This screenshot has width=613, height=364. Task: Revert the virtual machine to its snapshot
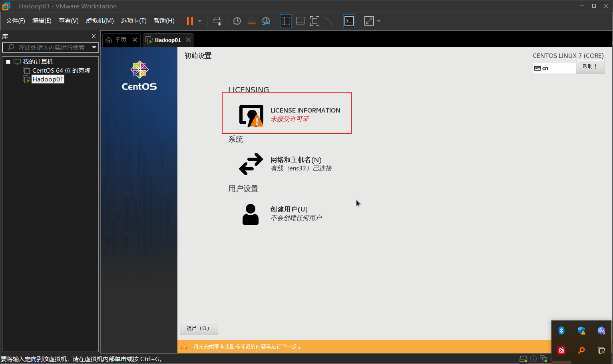coord(251,21)
